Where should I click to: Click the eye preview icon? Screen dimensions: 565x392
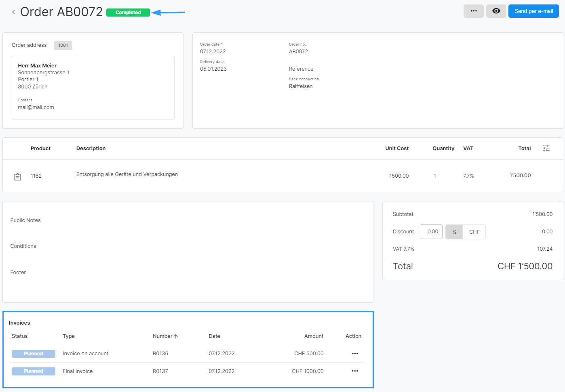(x=496, y=11)
